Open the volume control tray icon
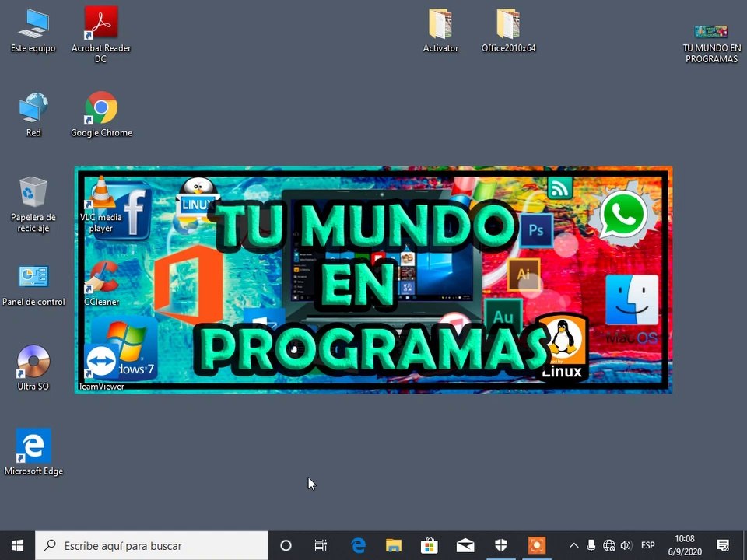Image resolution: width=747 pixels, height=560 pixels. (x=626, y=545)
